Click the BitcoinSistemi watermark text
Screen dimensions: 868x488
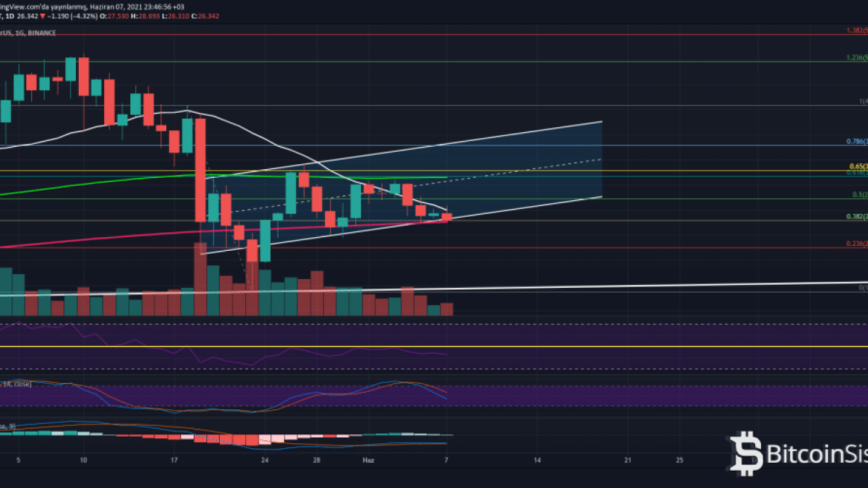pos(817,455)
